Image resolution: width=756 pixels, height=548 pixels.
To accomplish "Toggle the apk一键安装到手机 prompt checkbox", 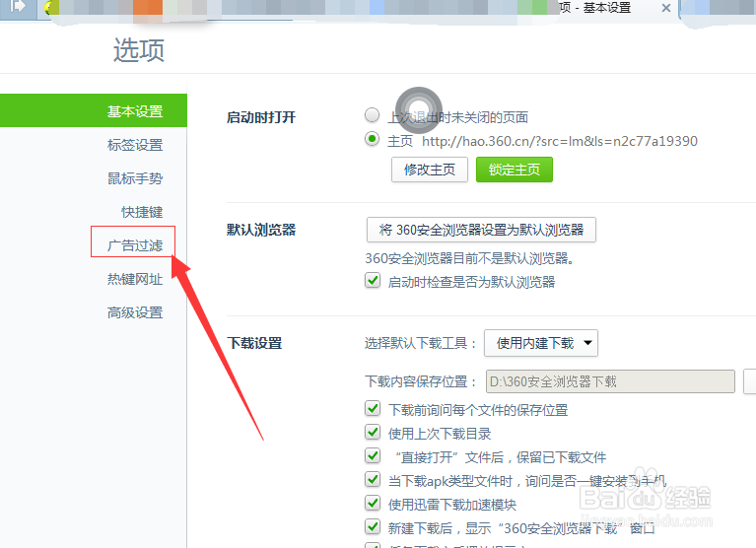I will (x=373, y=480).
